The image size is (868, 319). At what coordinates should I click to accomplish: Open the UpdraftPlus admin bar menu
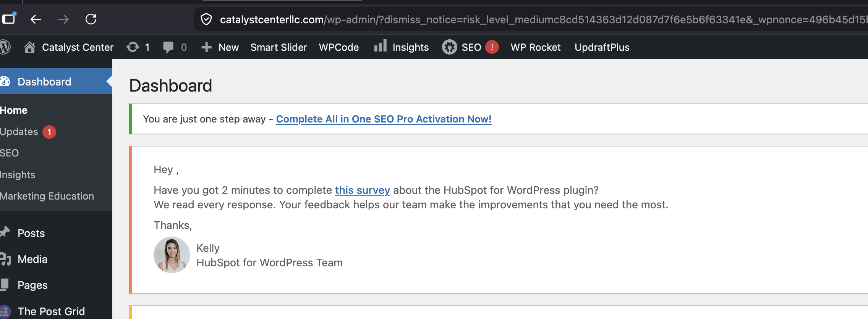[602, 47]
